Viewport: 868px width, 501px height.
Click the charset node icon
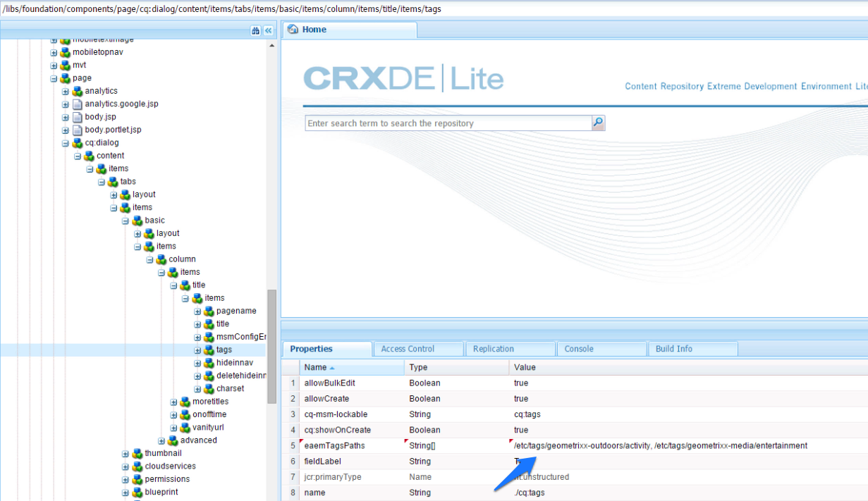coord(209,388)
